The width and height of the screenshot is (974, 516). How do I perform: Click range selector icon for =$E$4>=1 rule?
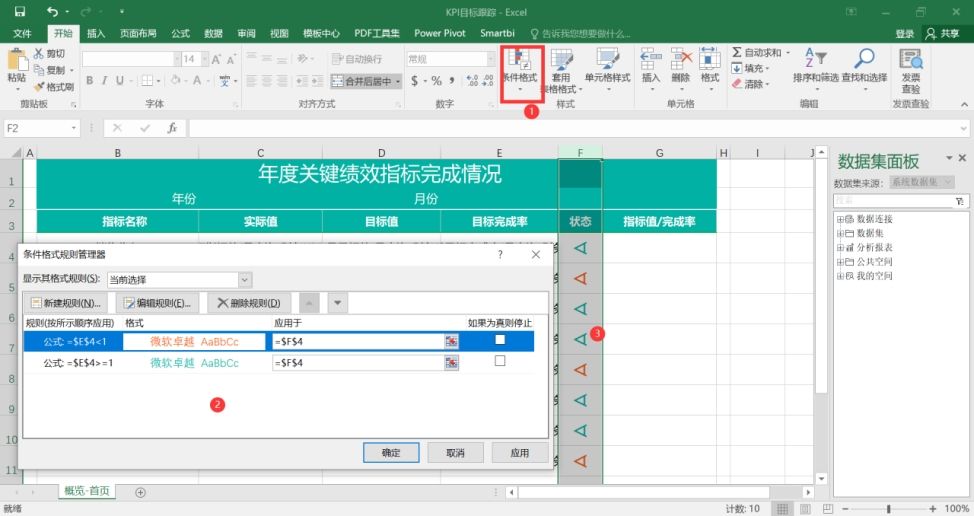(452, 363)
